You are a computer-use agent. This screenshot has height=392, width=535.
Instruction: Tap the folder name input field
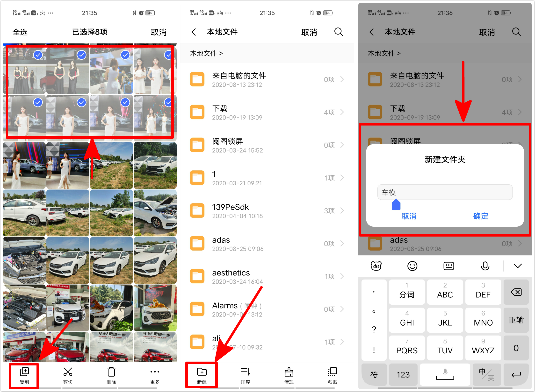click(445, 192)
